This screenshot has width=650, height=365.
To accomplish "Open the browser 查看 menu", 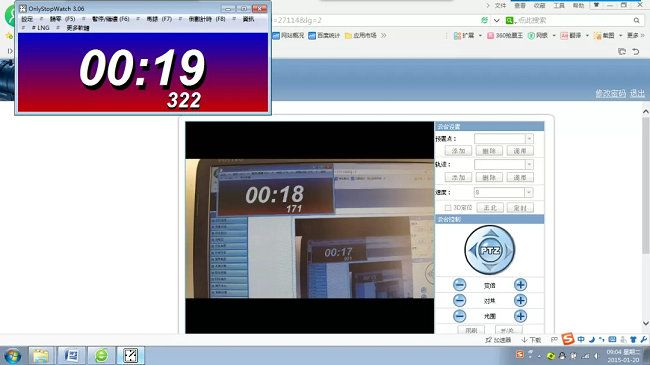I will click(520, 5).
